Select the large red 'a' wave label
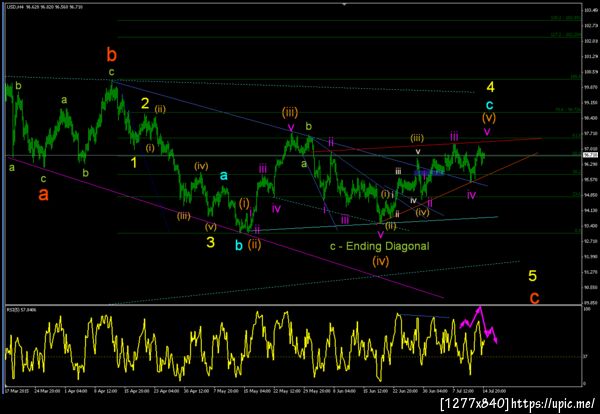600x414 pixels. click(x=44, y=194)
